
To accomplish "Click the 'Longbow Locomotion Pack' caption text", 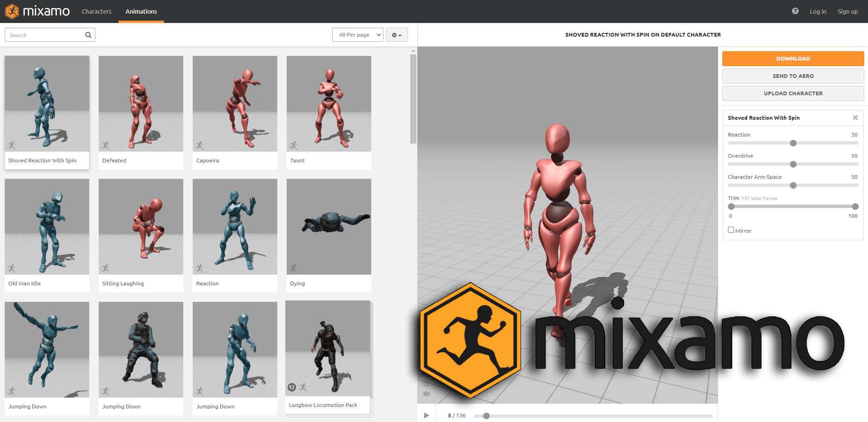I will (323, 405).
